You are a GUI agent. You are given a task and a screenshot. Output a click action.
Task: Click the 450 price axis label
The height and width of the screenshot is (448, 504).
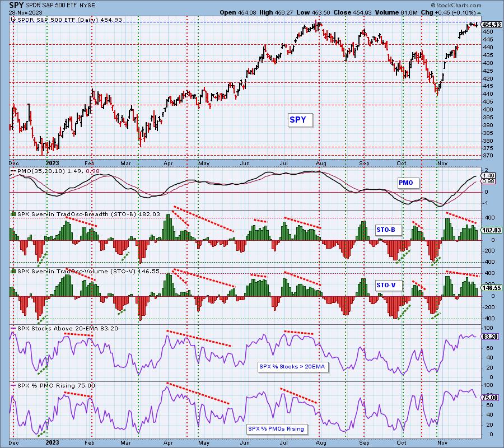tap(488, 31)
